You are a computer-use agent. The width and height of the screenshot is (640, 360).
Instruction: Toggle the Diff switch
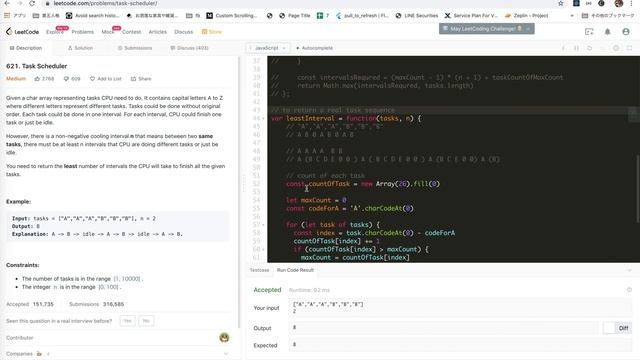pos(617,328)
